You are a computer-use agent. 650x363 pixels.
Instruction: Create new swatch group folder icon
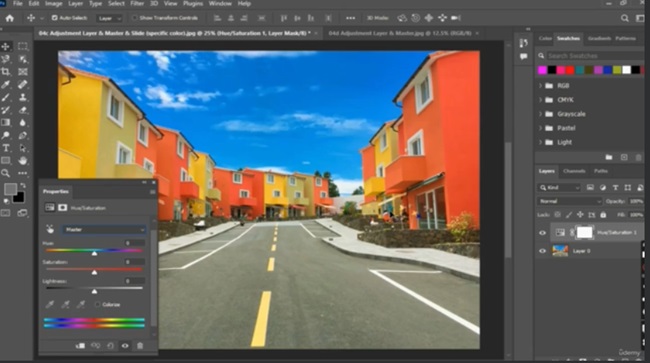click(609, 157)
